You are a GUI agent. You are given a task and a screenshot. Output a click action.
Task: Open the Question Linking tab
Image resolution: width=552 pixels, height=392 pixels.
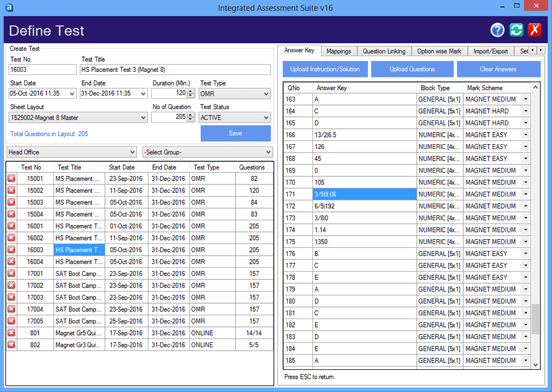(384, 51)
